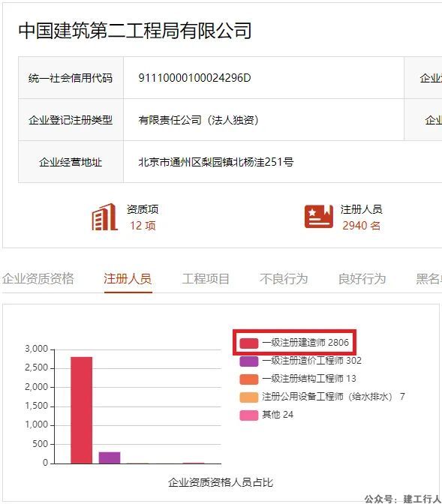
Task: Toggle the purple 一级注册造价工程师 legend swatch
Action: (248, 361)
